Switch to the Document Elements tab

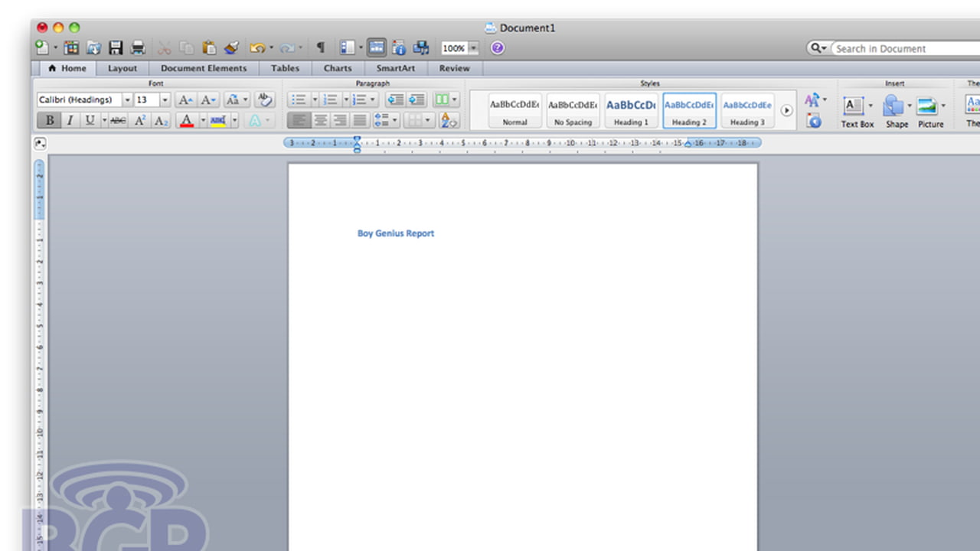204,68
